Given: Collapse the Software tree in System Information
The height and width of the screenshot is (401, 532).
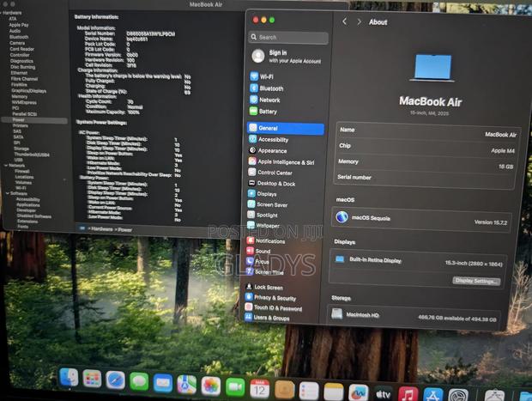Looking at the screenshot, I should tap(7, 193).
